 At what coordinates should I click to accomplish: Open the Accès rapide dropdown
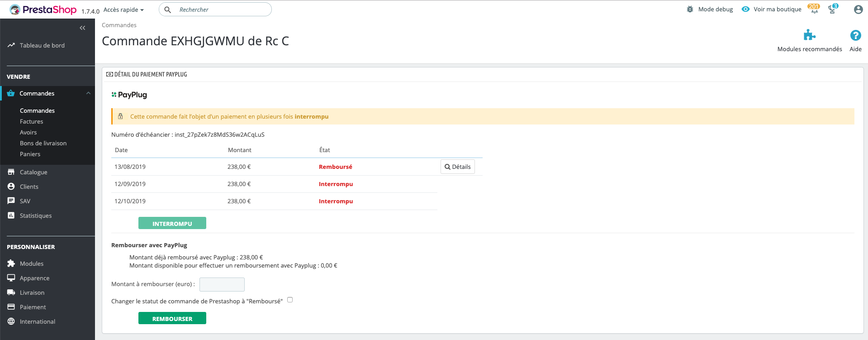point(123,10)
